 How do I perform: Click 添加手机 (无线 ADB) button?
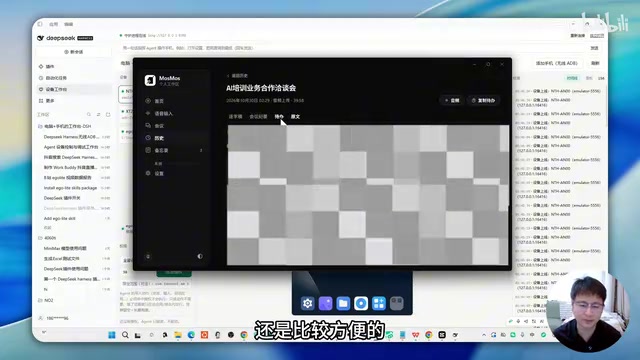pyautogui.click(x=556, y=63)
